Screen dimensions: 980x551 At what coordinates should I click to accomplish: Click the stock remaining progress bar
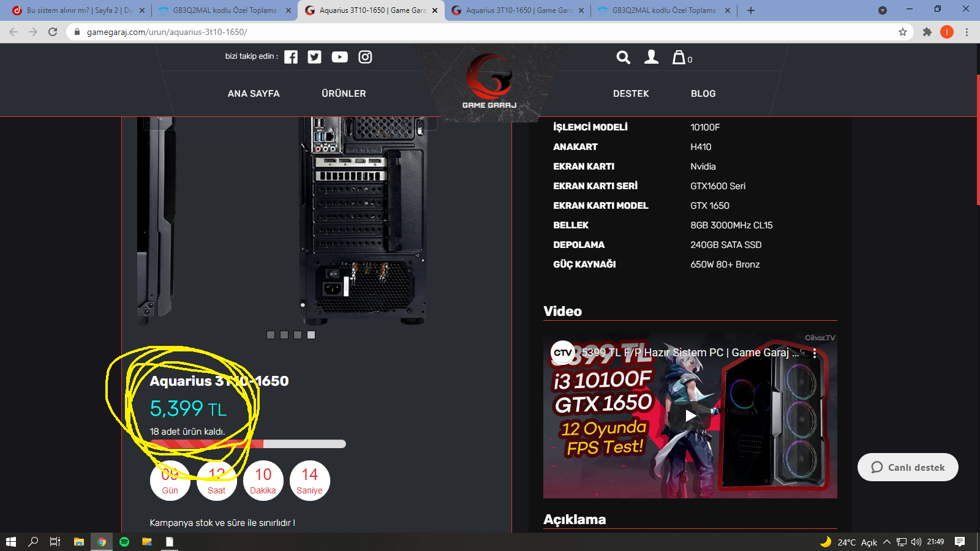248,444
